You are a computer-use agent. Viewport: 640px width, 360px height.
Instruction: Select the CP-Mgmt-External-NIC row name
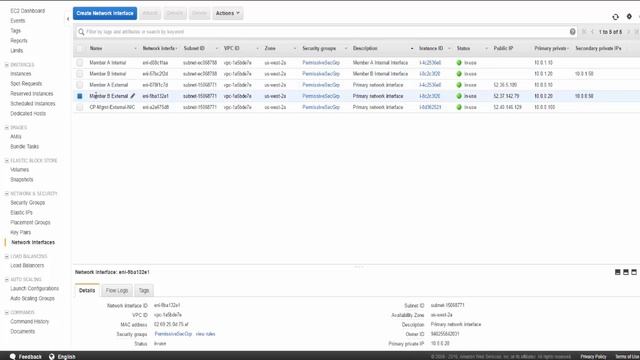(x=112, y=107)
